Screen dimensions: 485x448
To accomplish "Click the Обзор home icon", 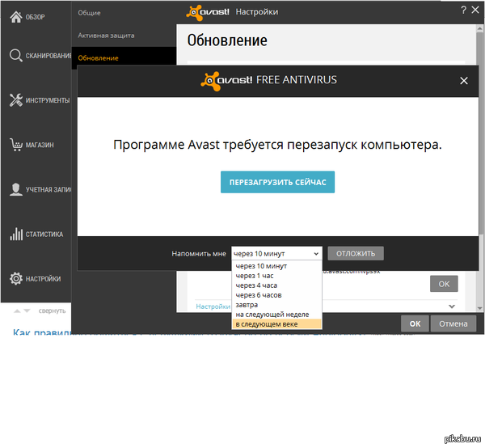I will (15, 16).
